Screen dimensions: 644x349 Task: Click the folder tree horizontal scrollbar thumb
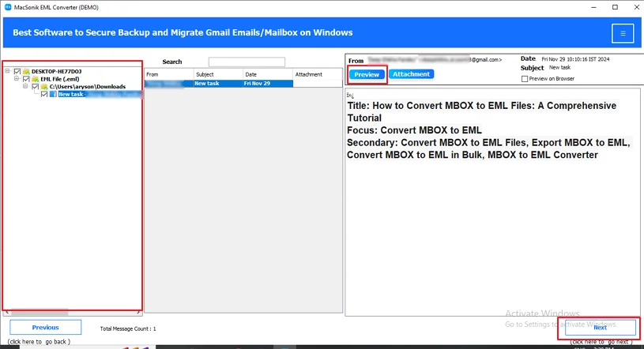40,313
